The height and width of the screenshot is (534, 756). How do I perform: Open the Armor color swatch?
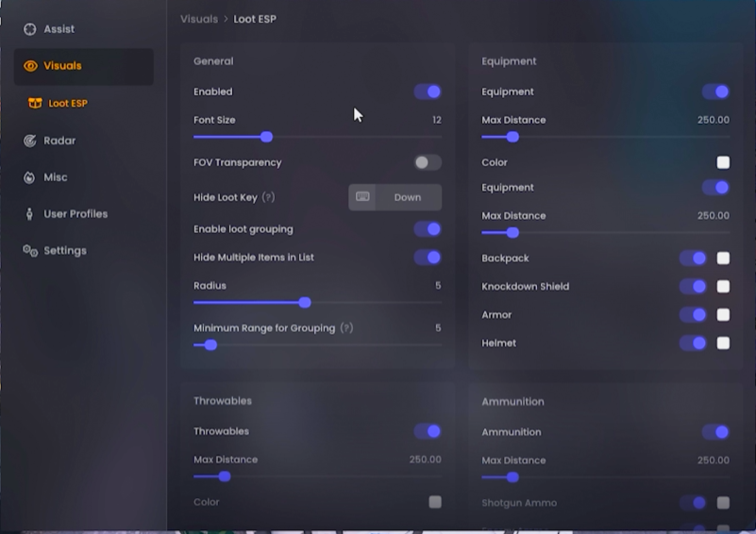click(723, 315)
